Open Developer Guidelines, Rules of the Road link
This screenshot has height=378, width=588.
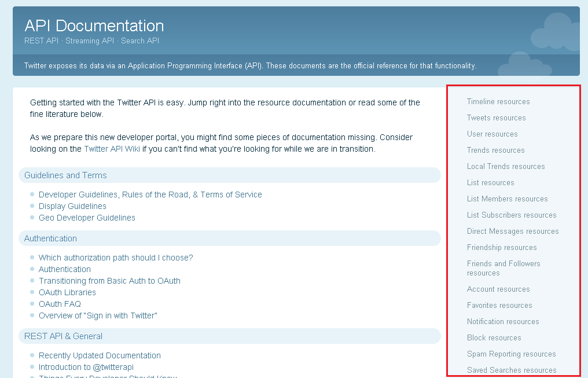(x=150, y=194)
